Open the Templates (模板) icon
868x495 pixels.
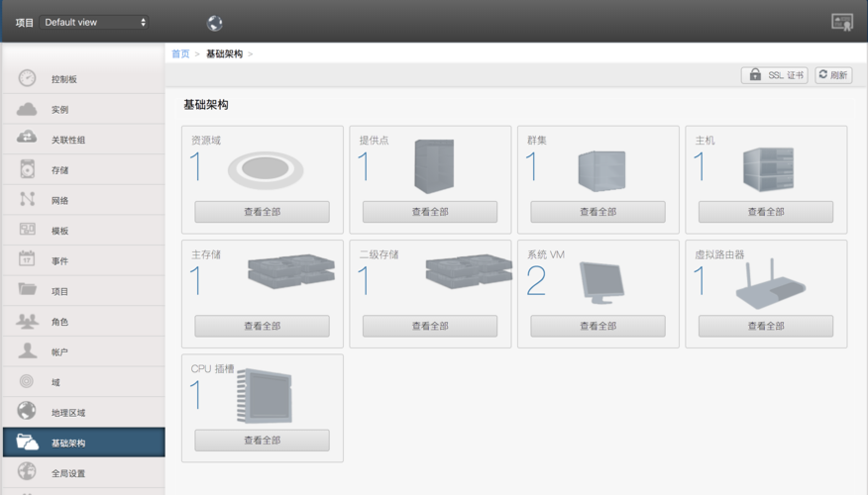27,229
